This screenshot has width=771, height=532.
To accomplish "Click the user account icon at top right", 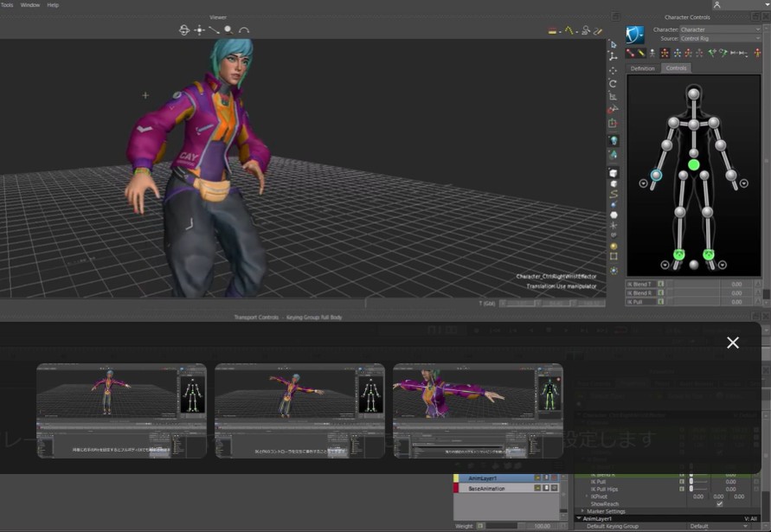I will (x=716, y=5).
